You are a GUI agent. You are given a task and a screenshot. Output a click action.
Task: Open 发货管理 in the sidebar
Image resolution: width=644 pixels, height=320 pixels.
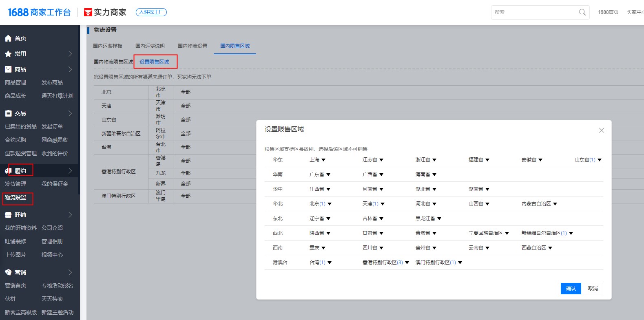(x=15, y=184)
